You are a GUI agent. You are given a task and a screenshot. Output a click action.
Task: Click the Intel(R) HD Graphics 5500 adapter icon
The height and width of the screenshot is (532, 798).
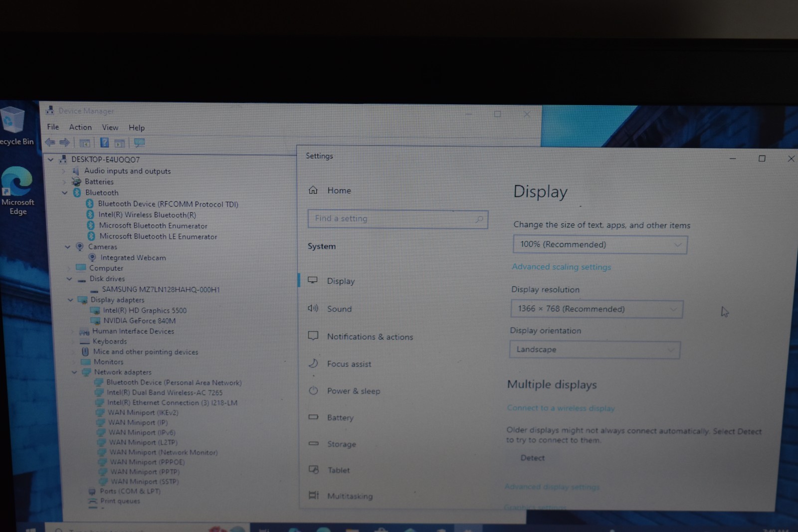point(95,310)
